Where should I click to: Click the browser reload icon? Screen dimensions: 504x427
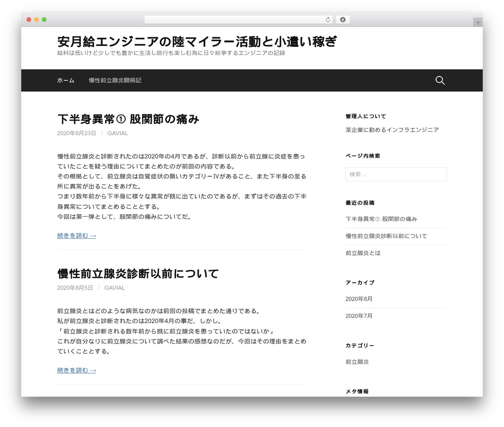pyautogui.click(x=328, y=20)
